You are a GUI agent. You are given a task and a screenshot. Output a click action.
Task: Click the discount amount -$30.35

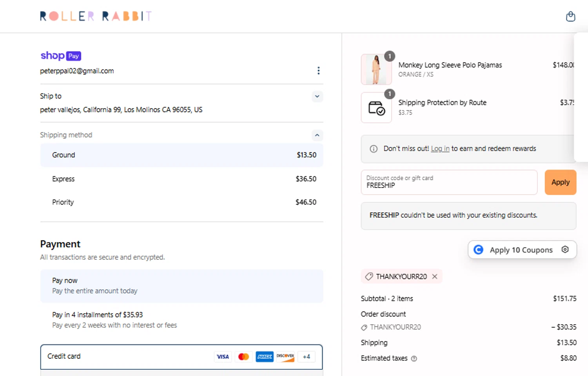564,327
